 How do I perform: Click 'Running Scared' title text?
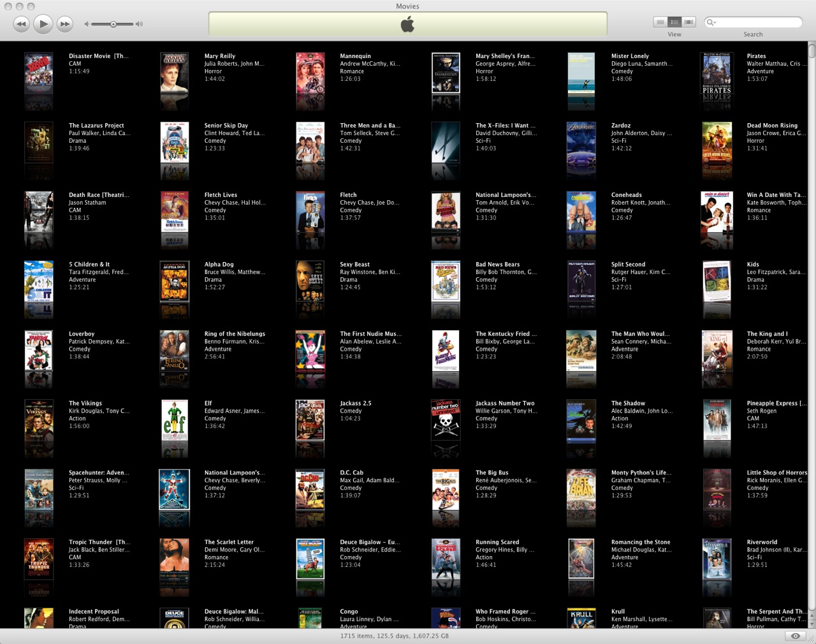tap(497, 543)
